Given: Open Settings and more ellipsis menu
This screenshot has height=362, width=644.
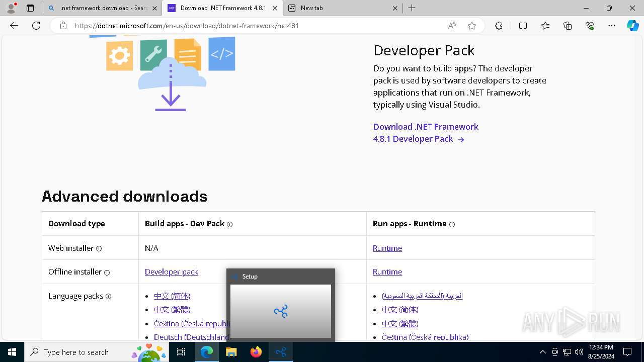Looking at the screenshot, I should 612,26.
